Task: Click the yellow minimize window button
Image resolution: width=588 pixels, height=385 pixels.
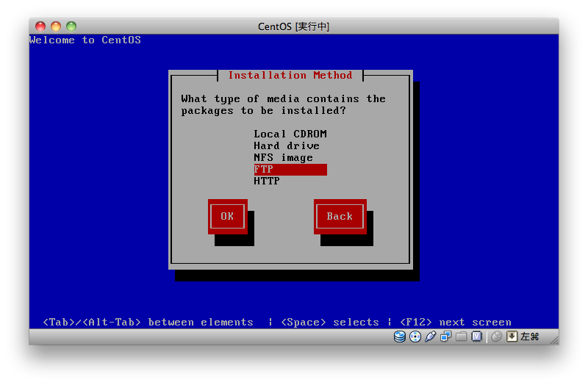Action: click(56, 26)
